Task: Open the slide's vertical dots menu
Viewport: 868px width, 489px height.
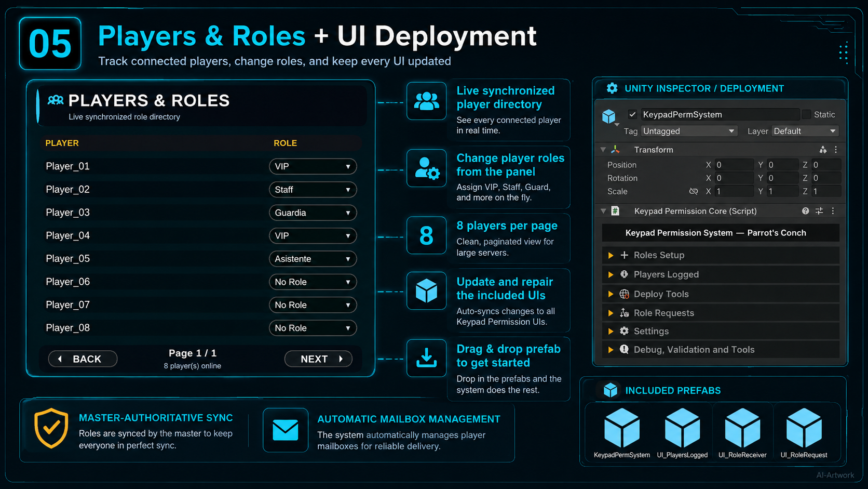Action: [x=844, y=52]
